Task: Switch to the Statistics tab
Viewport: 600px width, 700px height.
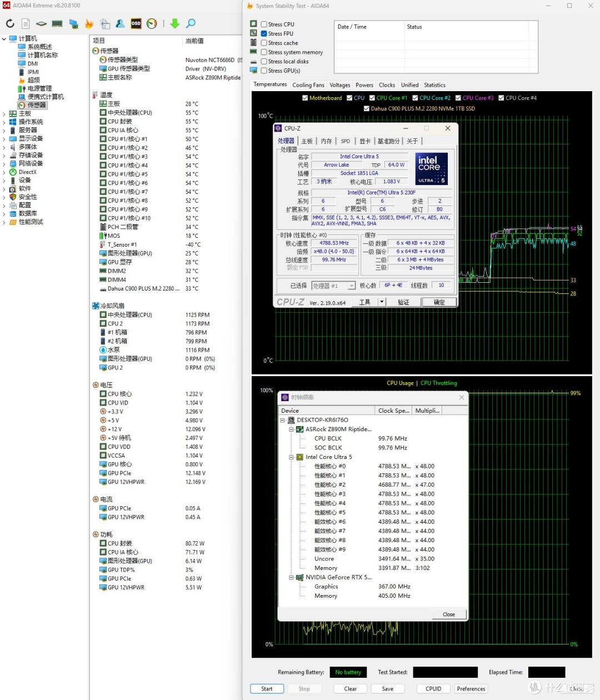Action: pos(434,85)
